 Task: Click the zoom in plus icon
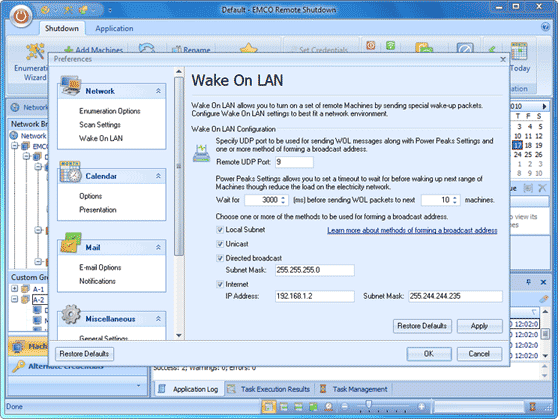(x=421, y=407)
